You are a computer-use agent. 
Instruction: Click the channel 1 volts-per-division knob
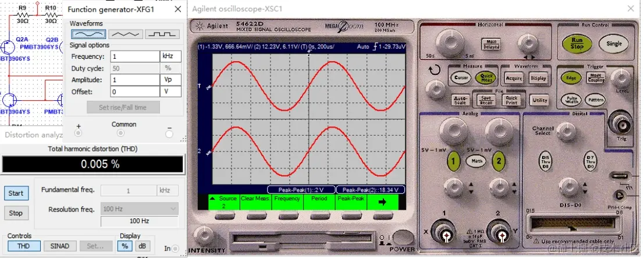(453, 130)
